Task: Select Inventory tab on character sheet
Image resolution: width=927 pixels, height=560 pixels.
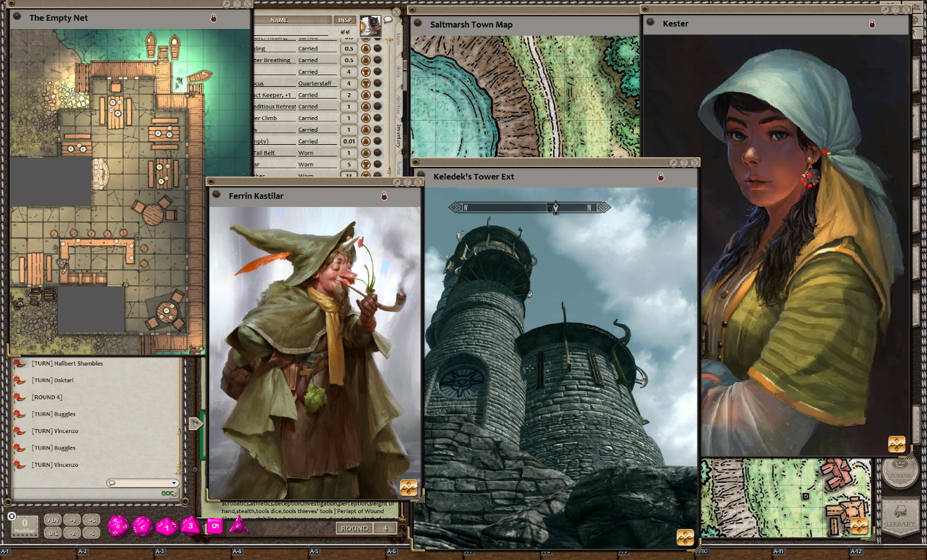Action: (x=399, y=137)
